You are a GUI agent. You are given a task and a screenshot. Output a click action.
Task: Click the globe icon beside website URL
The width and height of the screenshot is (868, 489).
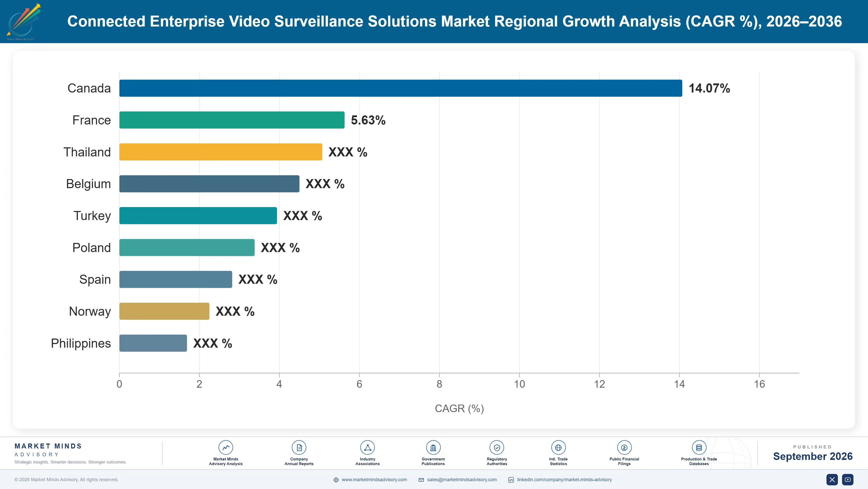[336, 480]
